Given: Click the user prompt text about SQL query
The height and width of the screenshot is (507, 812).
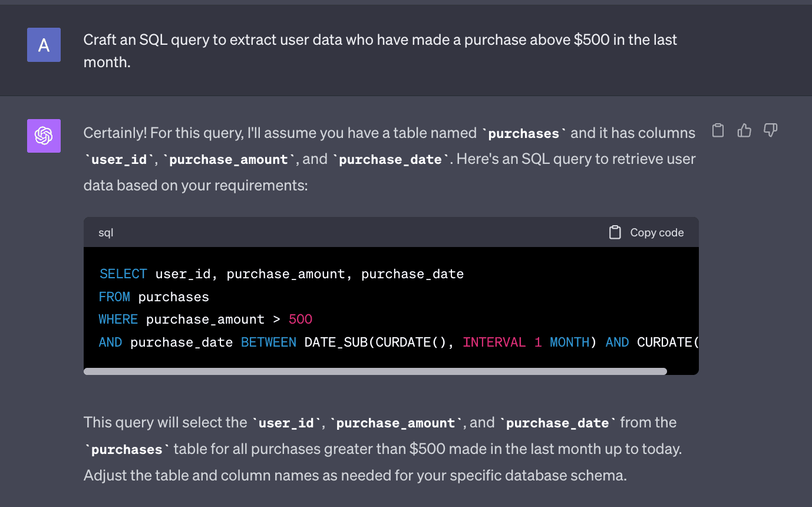Looking at the screenshot, I should [380, 51].
